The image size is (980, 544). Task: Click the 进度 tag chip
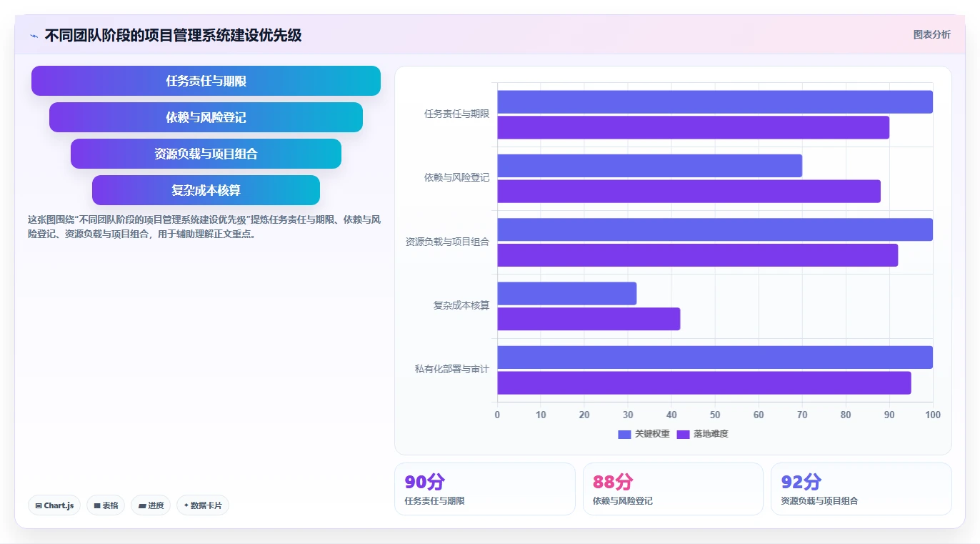tap(151, 505)
